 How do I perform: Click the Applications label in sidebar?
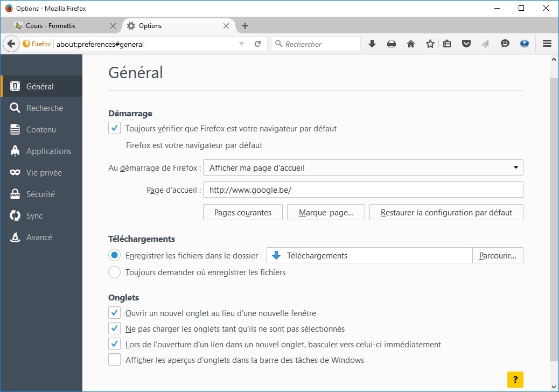click(49, 151)
